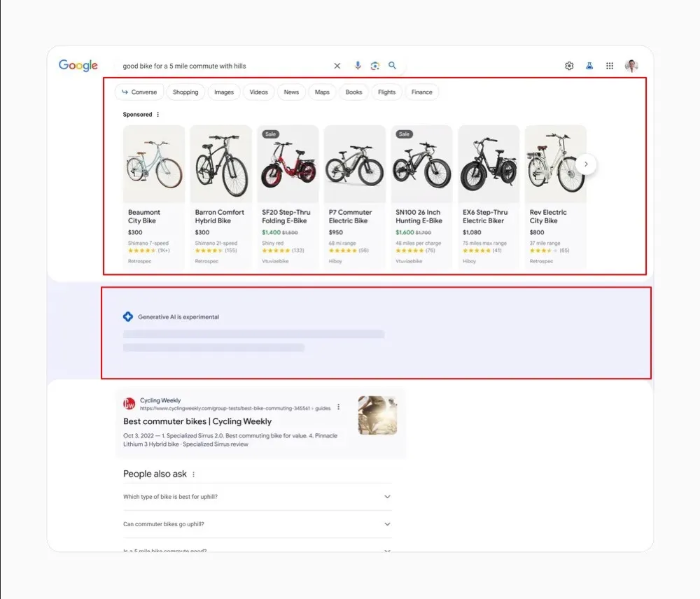
Task: Click the generative AI sparkle icon
Action: (128, 316)
